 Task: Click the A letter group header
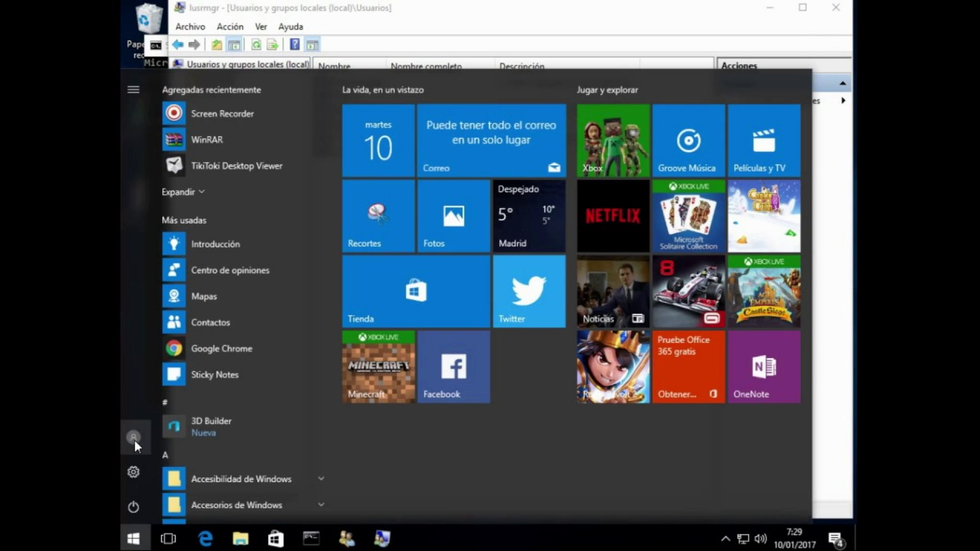(x=165, y=455)
